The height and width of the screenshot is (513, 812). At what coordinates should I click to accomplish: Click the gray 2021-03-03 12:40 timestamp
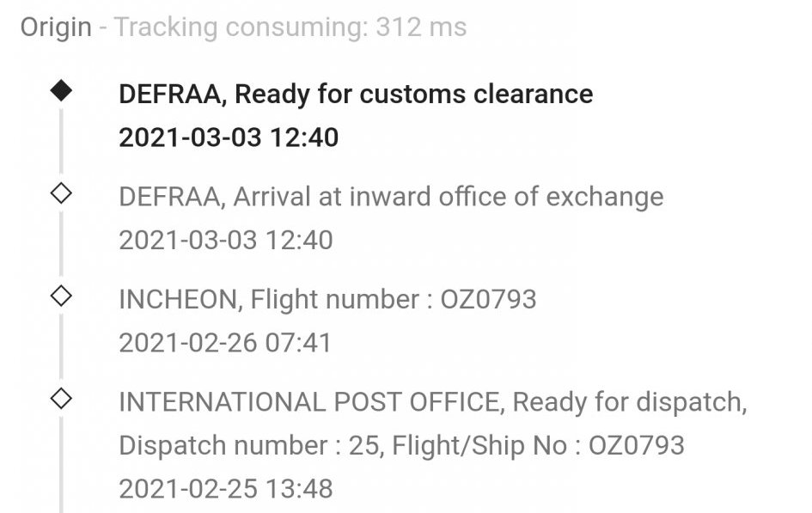click(226, 241)
